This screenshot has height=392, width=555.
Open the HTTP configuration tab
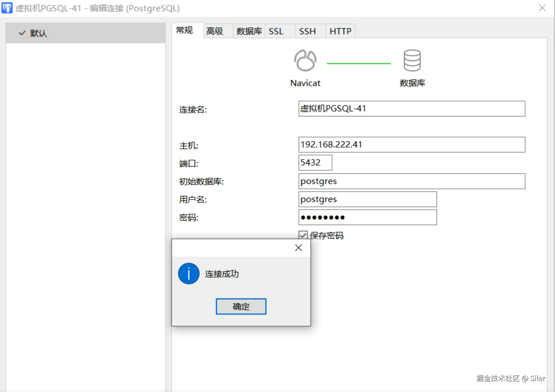[x=340, y=31]
